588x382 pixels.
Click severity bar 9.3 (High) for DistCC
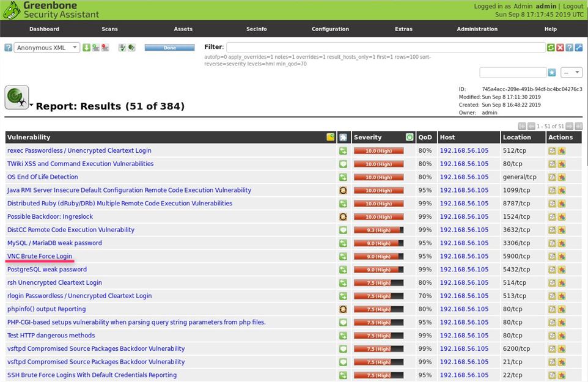379,230
